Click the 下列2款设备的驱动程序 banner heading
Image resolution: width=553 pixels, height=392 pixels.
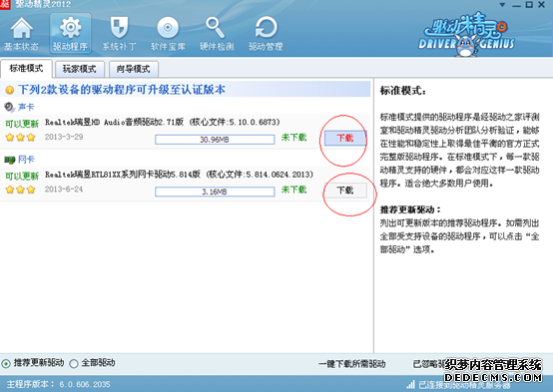pos(122,90)
